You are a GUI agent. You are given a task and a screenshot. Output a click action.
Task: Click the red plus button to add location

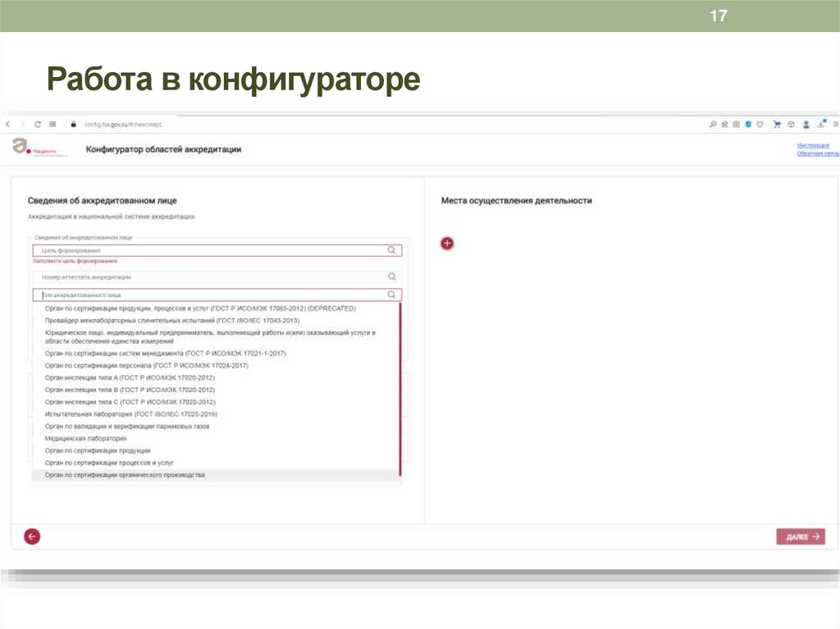[x=447, y=244]
